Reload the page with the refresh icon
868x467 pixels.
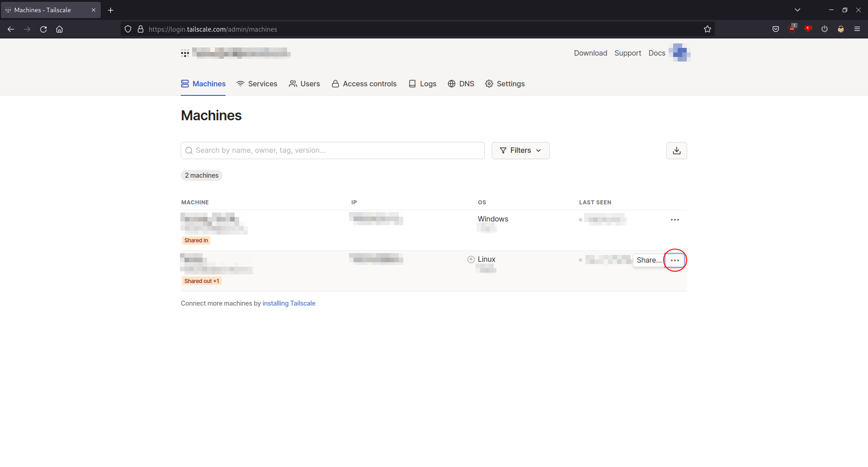click(43, 29)
